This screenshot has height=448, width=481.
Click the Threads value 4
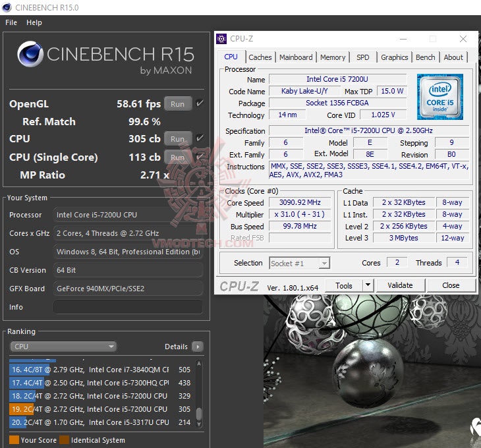tap(457, 262)
